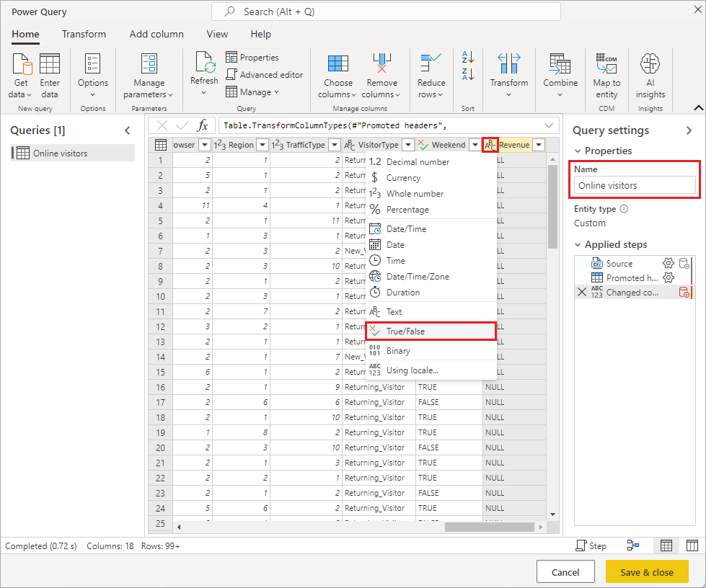
Task: Click Map to entity
Action: tap(606, 76)
